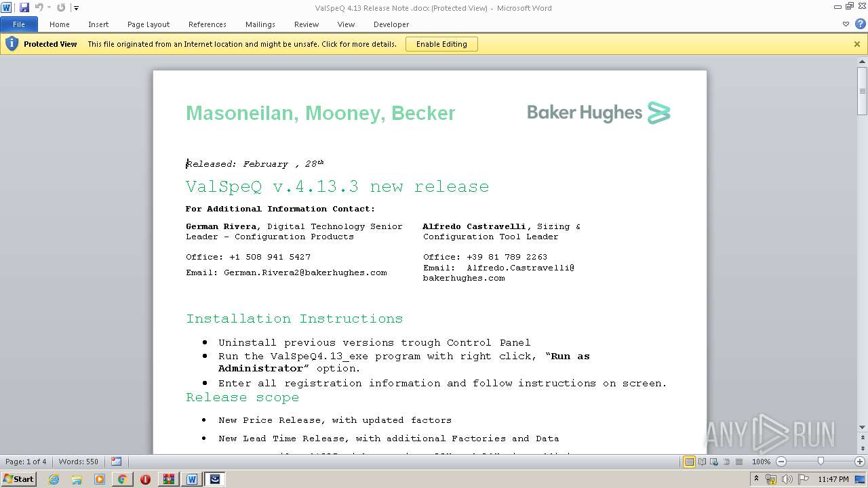Click the 'Installation Instructions' heading

[x=294, y=319]
